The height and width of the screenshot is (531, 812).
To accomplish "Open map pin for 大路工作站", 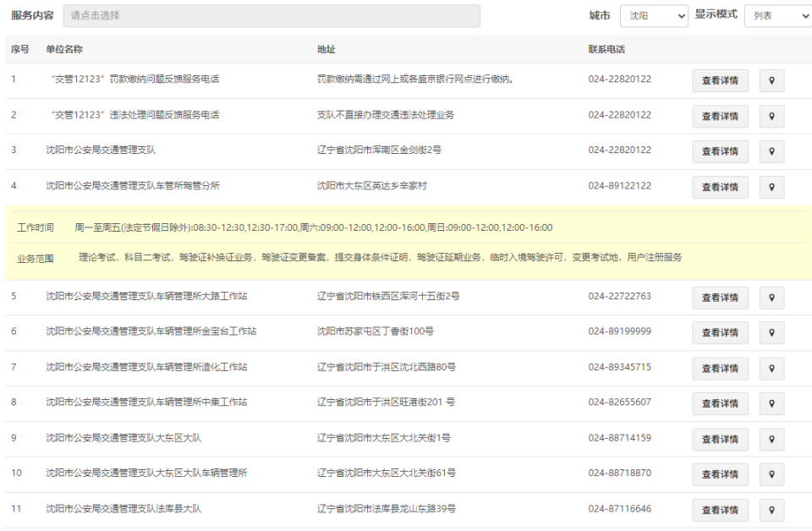I will [771, 298].
